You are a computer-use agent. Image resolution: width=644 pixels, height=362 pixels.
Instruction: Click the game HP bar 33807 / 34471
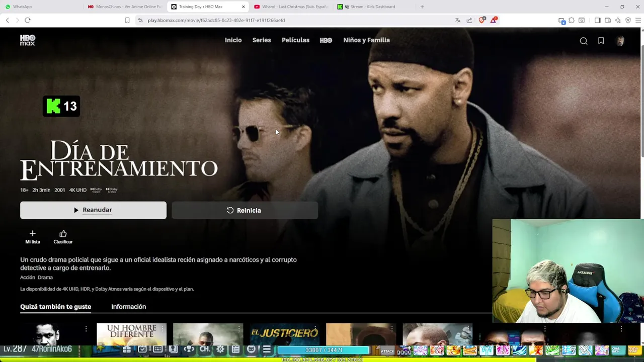point(324,350)
